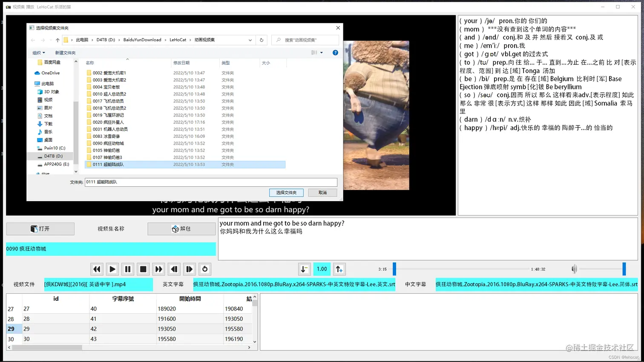644x362 pixels.
Task: Open the view options dropdown arrow
Action: point(322,53)
